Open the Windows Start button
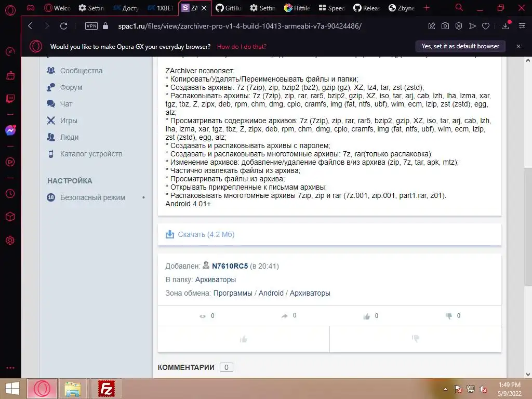532x399 pixels. click(12, 389)
